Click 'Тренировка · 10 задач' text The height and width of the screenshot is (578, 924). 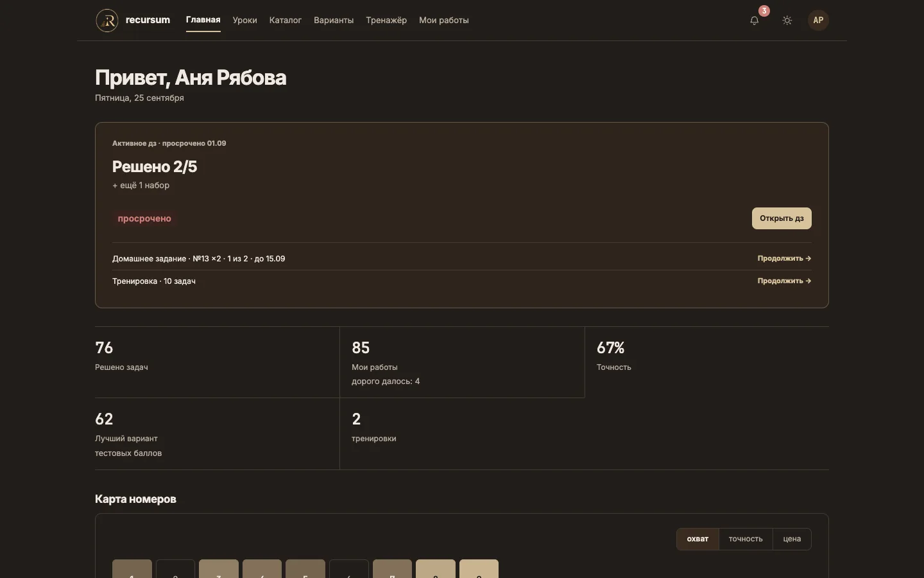click(154, 281)
